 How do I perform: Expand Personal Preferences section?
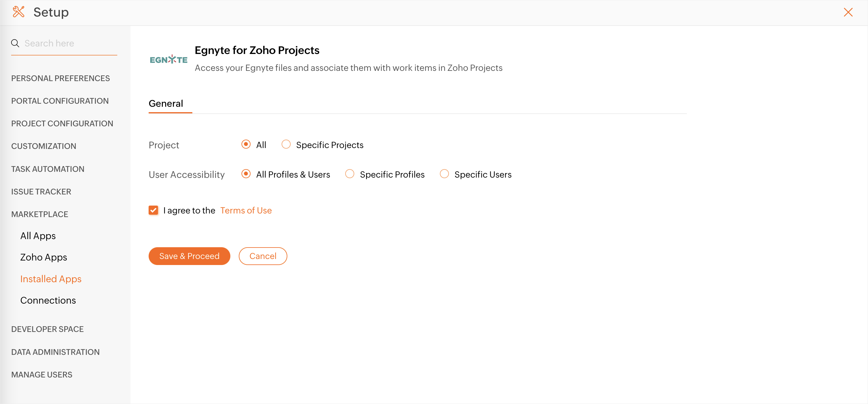pyautogui.click(x=61, y=78)
